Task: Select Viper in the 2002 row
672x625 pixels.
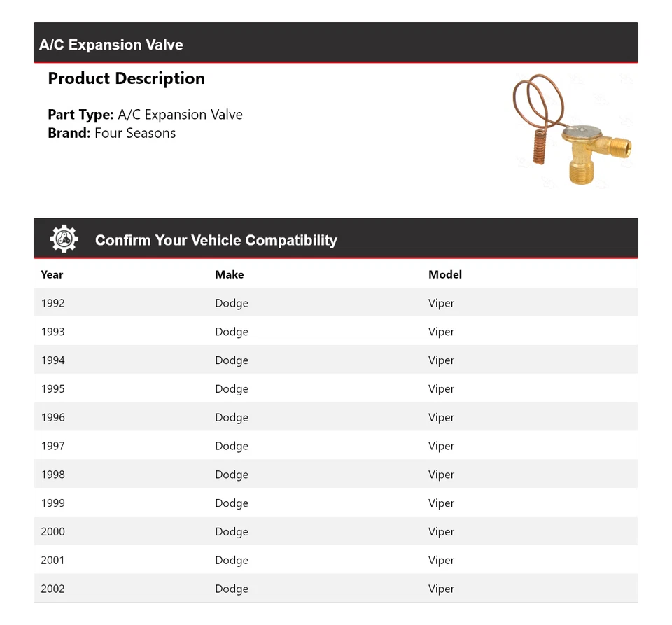Action: [441, 589]
